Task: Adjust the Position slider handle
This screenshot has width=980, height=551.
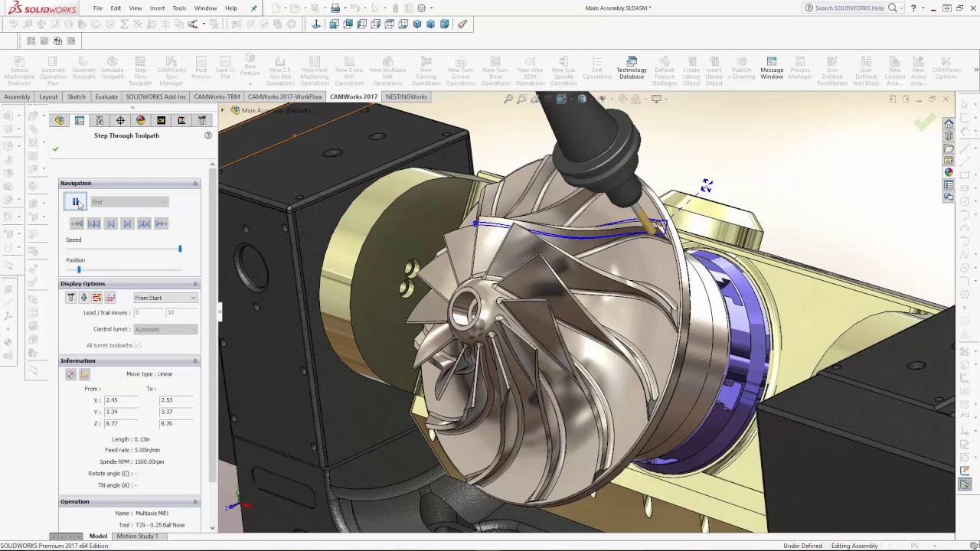Action: [78, 269]
